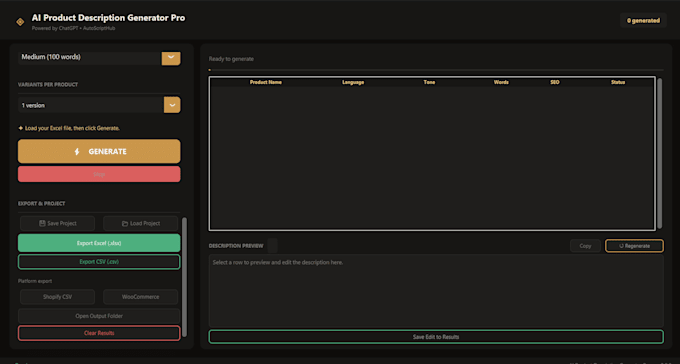Open the Medium (100 words) length dropdown

99,57
